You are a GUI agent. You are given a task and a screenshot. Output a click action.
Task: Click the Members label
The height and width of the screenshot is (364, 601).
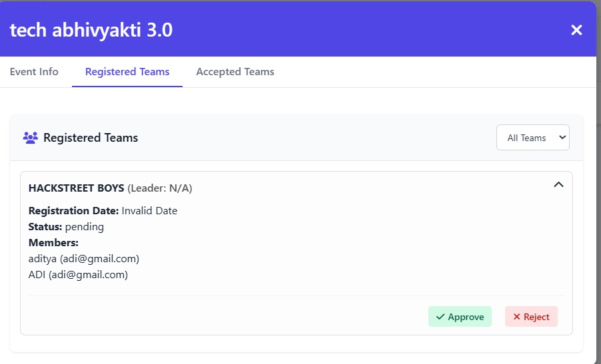[53, 242]
